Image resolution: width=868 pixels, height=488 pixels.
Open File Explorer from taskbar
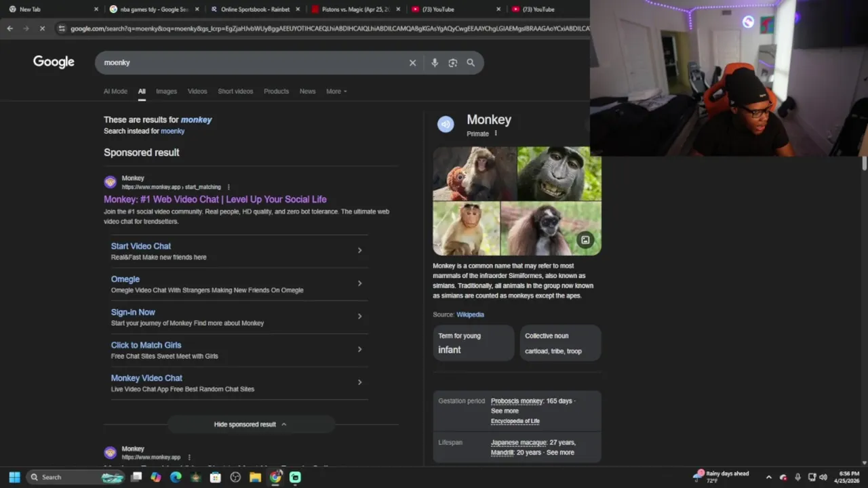click(255, 477)
